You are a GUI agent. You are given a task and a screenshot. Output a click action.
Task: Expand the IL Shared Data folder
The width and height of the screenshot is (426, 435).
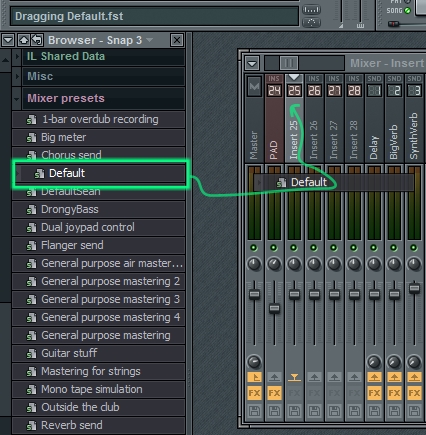coord(17,56)
